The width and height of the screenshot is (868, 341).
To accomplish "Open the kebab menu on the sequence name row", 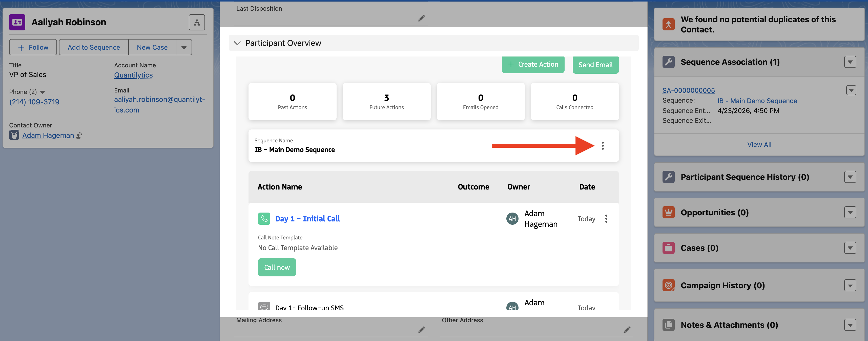I will tap(603, 146).
